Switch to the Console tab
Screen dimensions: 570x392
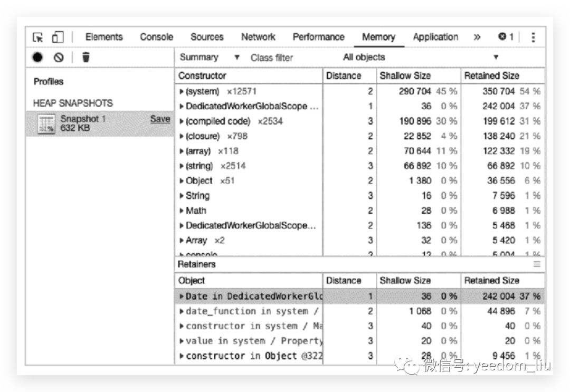tap(156, 37)
